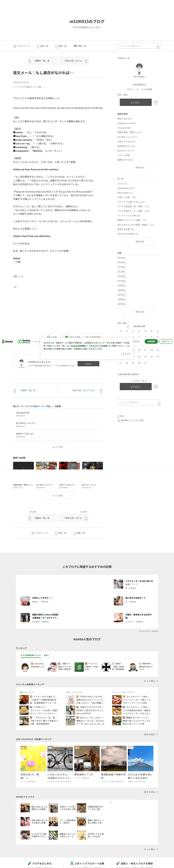This screenshot has height=868, width=174.
Task: Open image article 英語の発音、簡単チェック thumbnail
Action: [23, 466]
